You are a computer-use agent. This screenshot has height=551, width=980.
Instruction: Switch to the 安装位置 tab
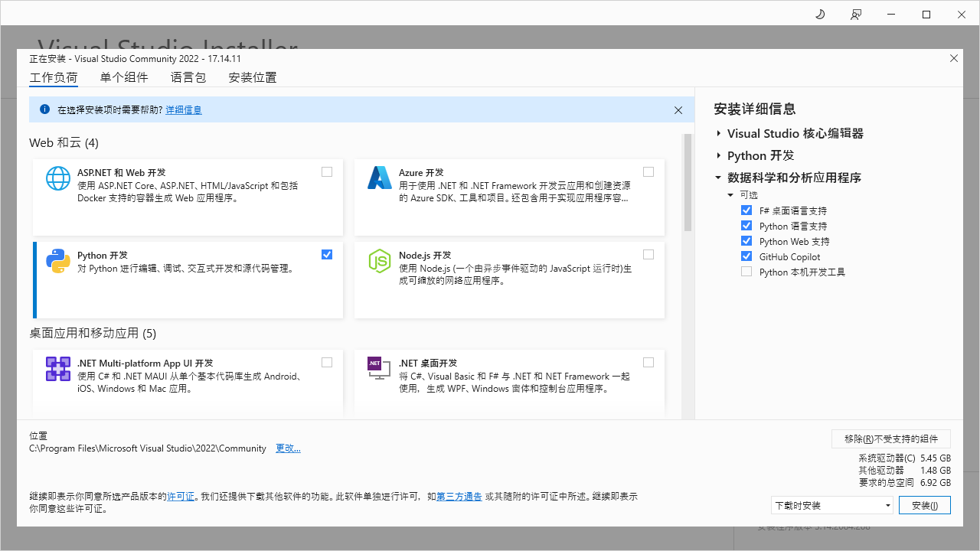coord(253,77)
